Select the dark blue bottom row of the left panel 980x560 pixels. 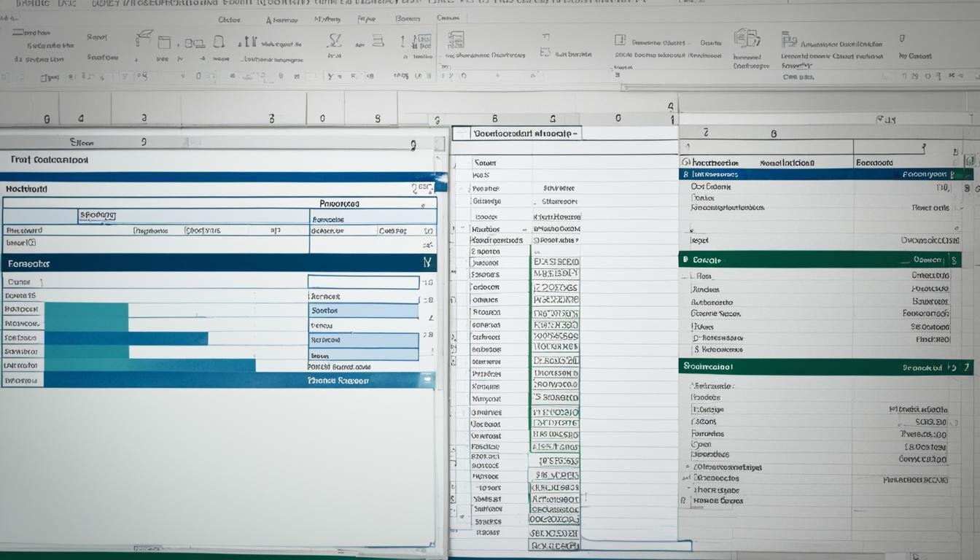point(218,380)
